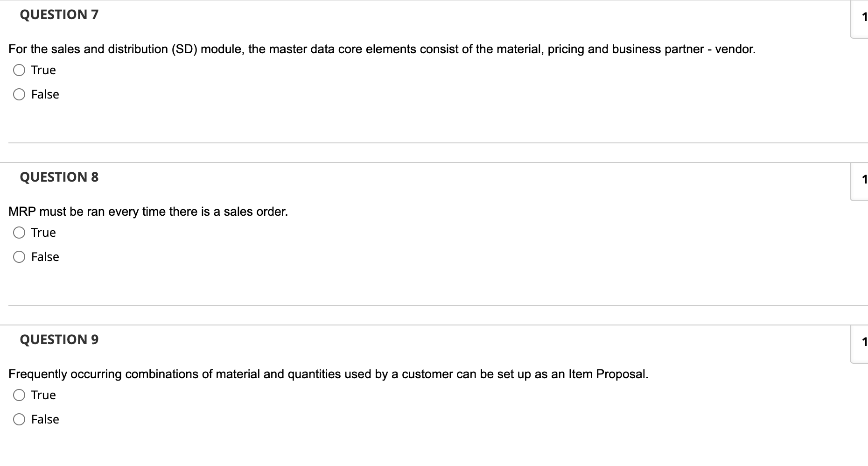Click the QUESTION 9 heading
868x466 pixels.
click(x=59, y=339)
